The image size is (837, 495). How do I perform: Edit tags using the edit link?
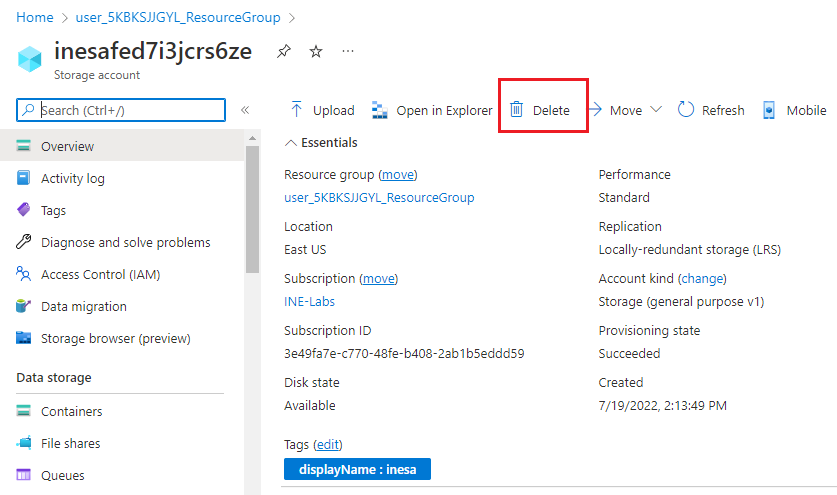pos(328,444)
